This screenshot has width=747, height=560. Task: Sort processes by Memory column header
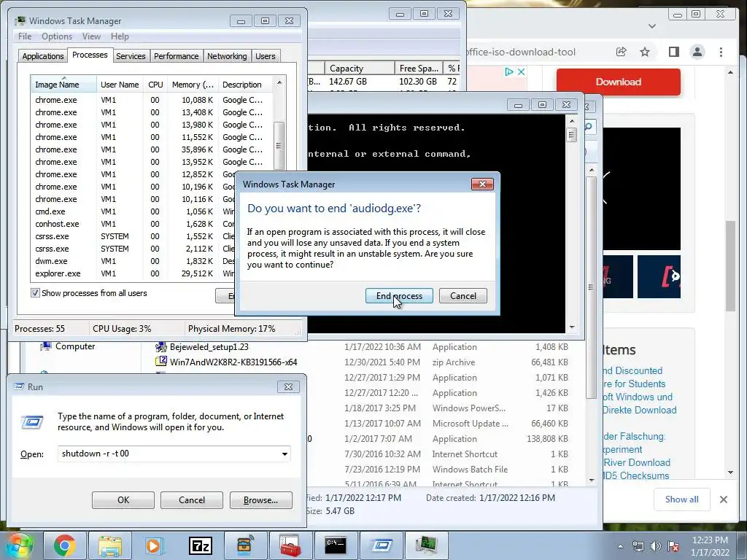pyautogui.click(x=193, y=85)
